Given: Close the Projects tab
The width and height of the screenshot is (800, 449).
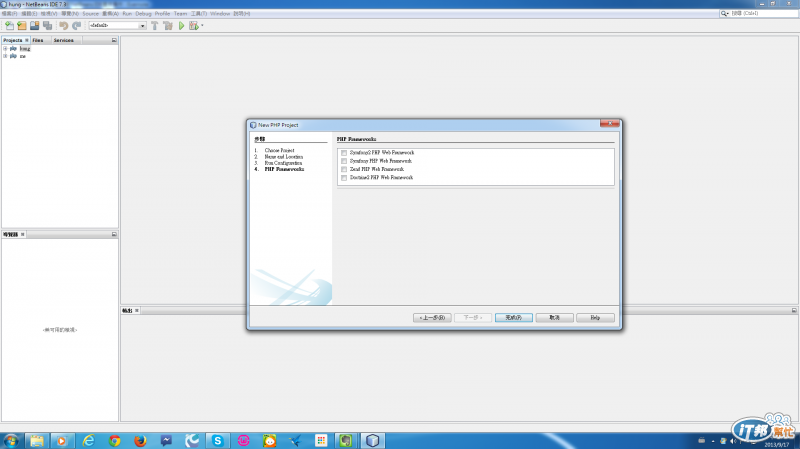Looking at the screenshot, I should 27,40.
